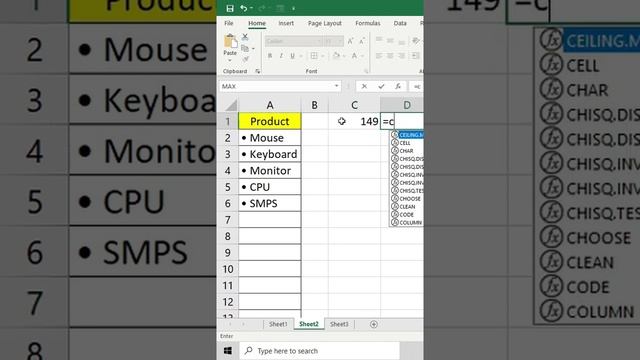
Task: Open the Borders dropdown arrow
Action: coord(322,56)
